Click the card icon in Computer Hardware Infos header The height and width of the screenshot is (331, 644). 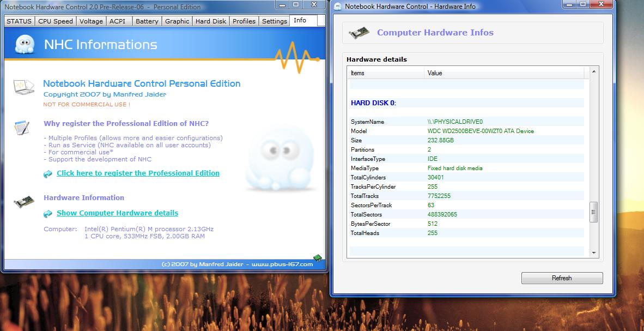(359, 33)
